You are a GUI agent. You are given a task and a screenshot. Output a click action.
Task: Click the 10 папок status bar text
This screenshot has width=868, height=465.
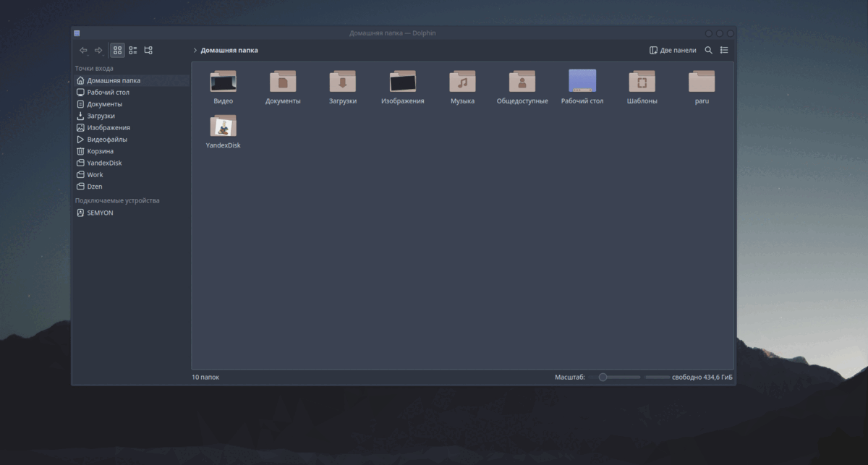[205, 377]
